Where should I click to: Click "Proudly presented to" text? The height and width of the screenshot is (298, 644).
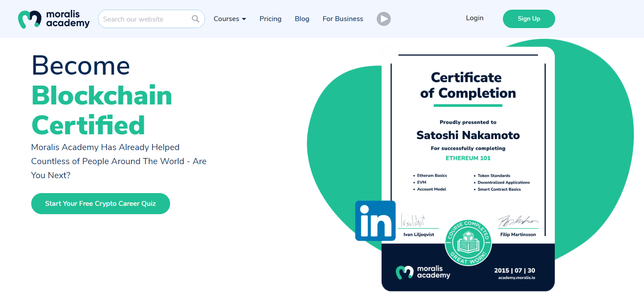(x=468, y=122)
